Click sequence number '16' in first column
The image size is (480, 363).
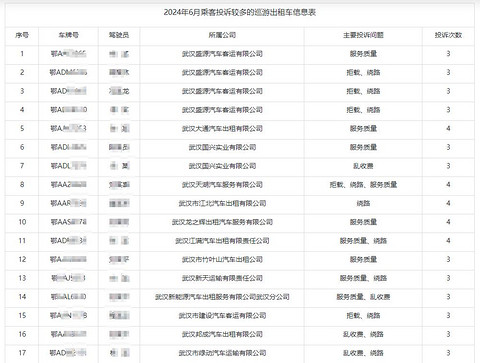[22, 334]
